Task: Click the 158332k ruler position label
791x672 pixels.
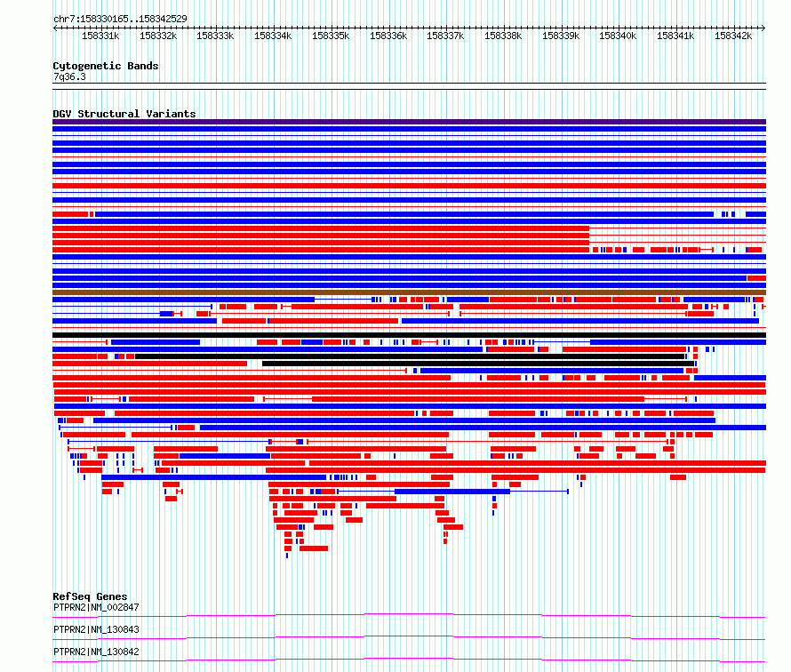Action: pyautogui.click(x=158, y=36)
